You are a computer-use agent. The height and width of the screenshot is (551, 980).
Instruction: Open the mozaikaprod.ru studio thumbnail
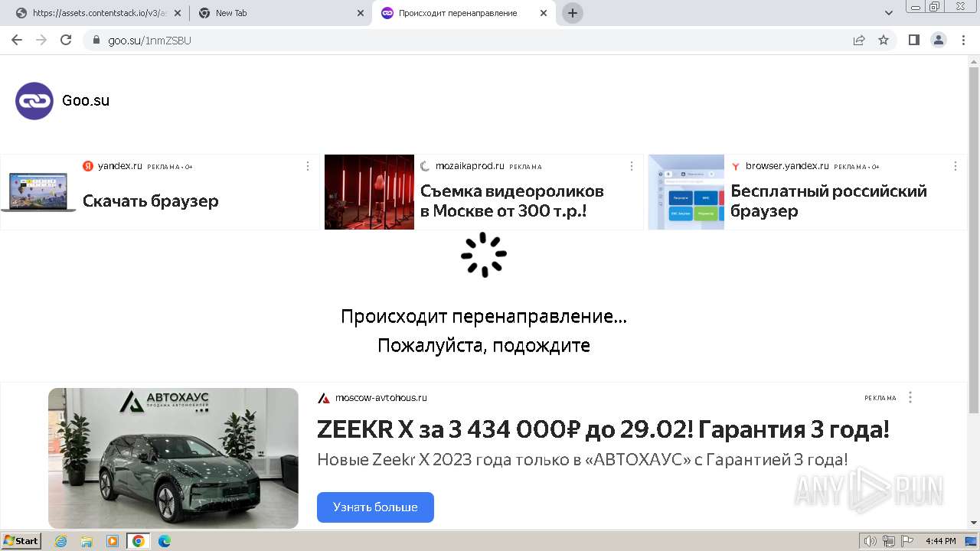point(369,192)
